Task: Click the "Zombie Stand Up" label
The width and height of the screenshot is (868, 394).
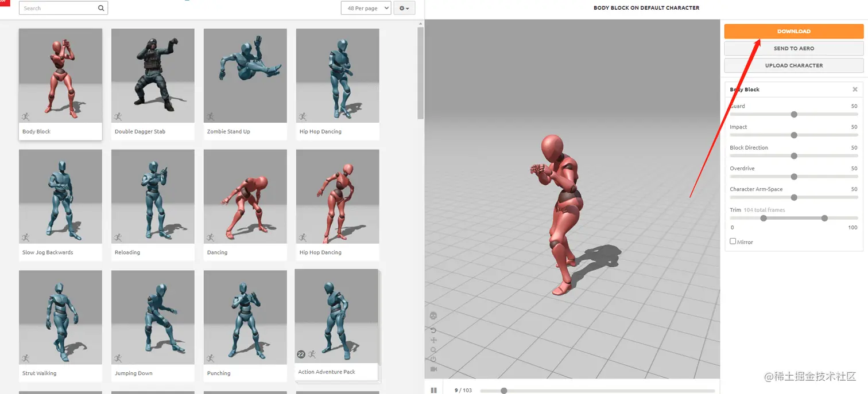Action: coord(228,131)
